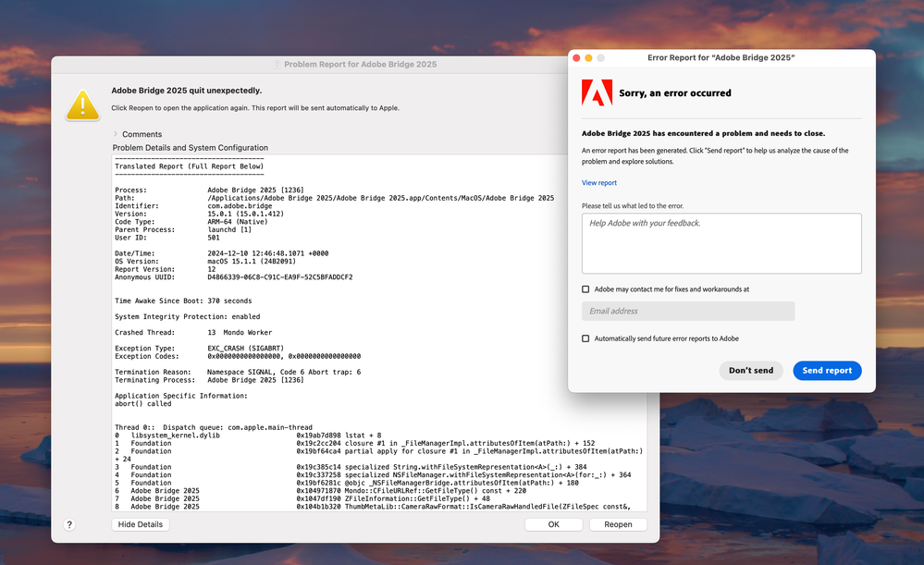
Task: Click 'Translated Report (Full Report Below)' line
Action: 190,166
